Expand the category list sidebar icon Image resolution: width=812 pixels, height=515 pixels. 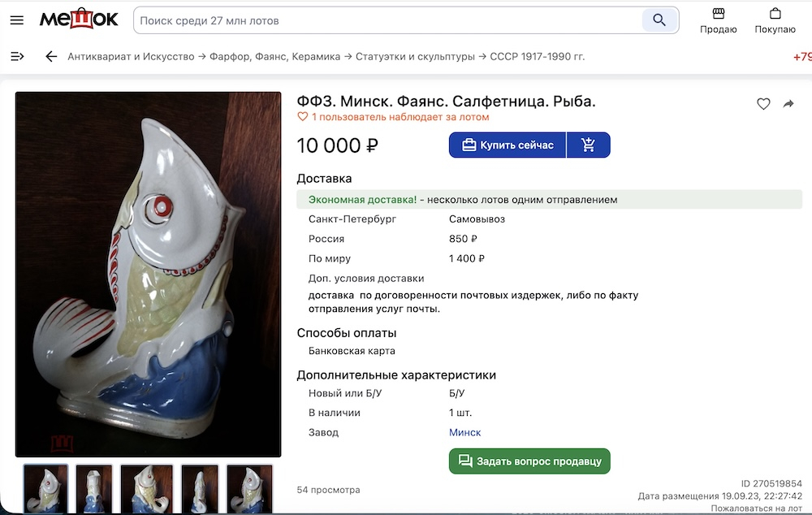click(17, 57)
